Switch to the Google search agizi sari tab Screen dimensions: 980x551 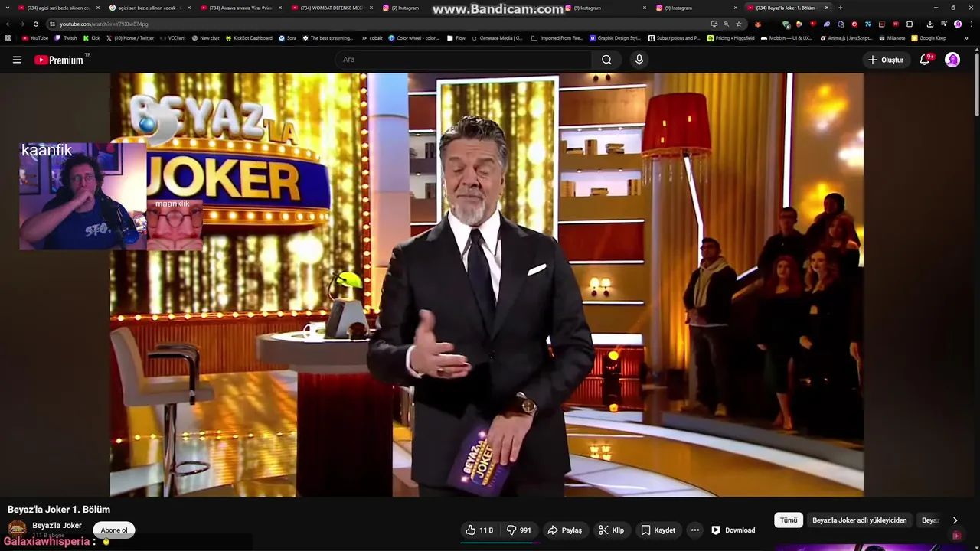click(x=149, y=8)
